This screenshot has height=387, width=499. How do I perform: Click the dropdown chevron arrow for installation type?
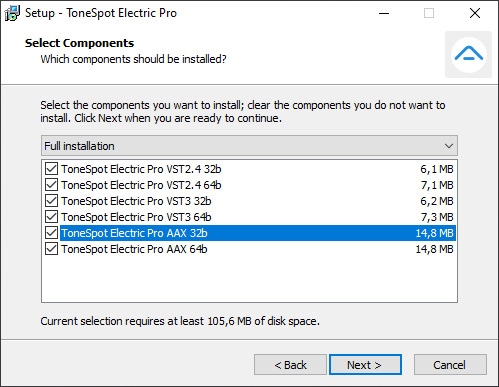(449, 146)
